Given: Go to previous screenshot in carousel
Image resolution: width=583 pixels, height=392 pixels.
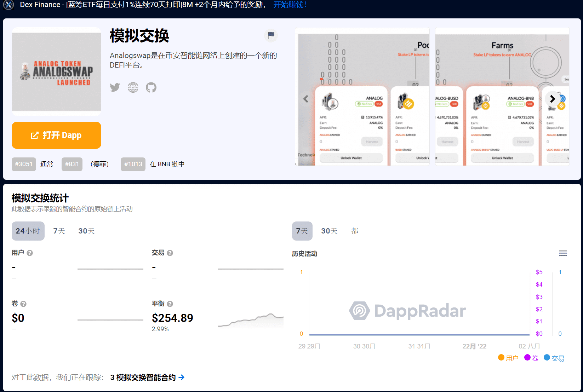Looking at the screenshot, I should pos(306,99).
